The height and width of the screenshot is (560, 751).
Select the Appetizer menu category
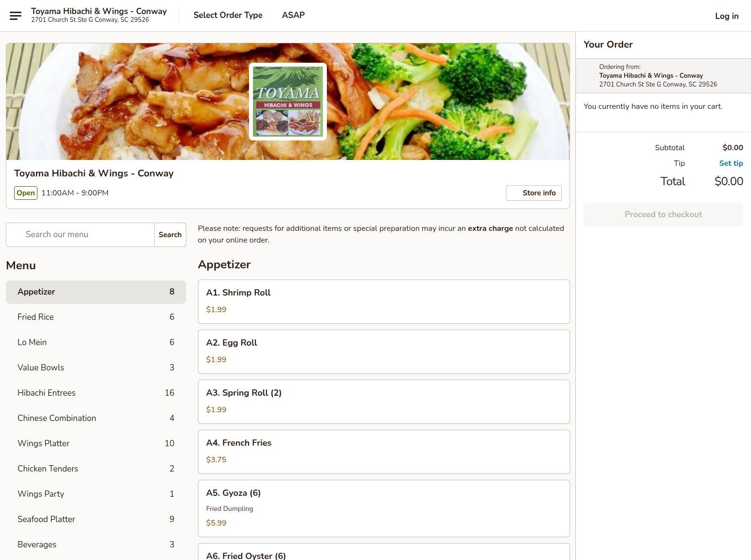(x=96, y=292)
